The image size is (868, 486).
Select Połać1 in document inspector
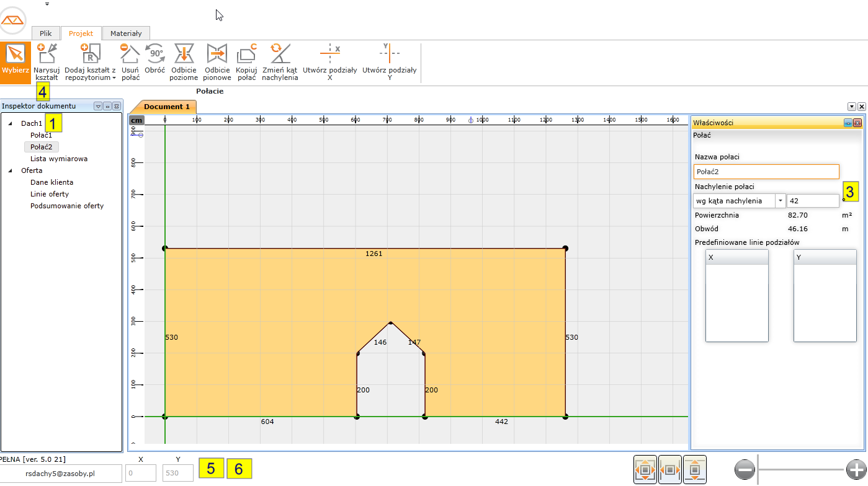[41, 135]
